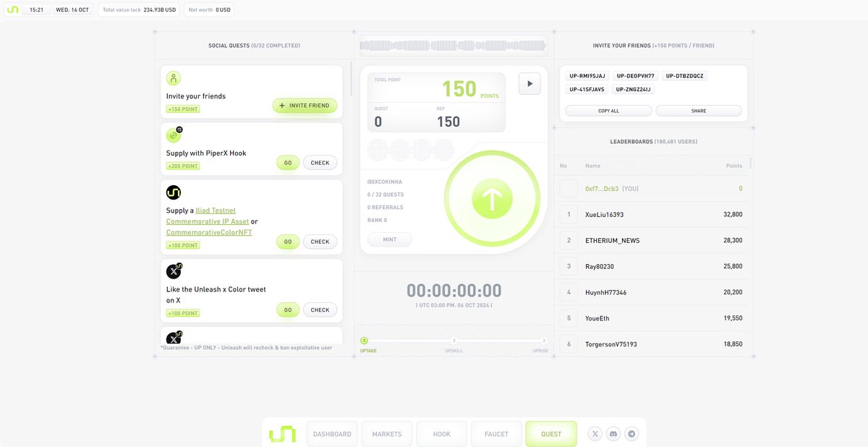Click the WED. 16 OCT date display
This screenshot has height=447, width=868.
pyautogui.click(x=72, y=10)
